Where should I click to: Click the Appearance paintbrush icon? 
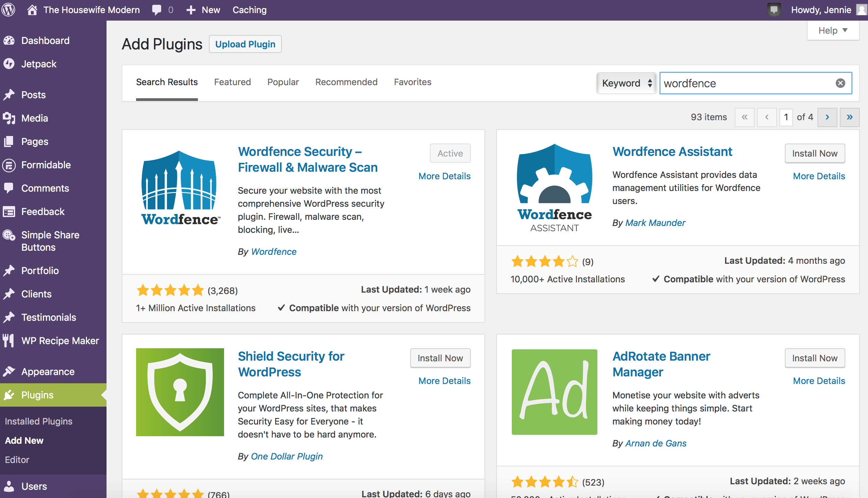pos(9,372)
